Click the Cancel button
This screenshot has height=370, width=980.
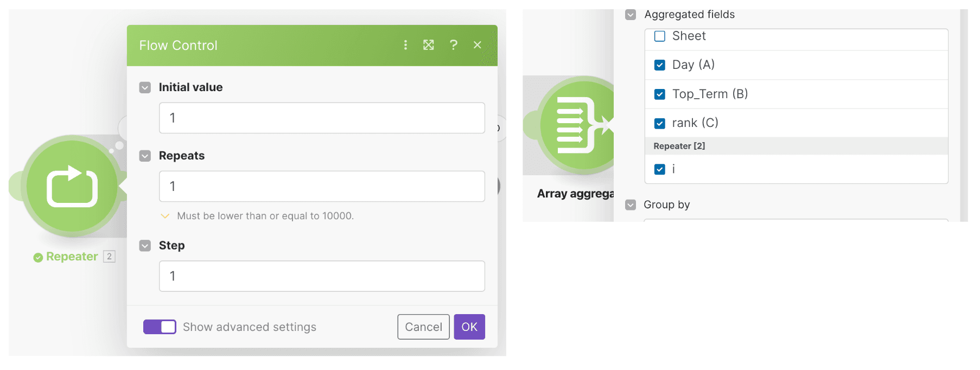(423, 327)
